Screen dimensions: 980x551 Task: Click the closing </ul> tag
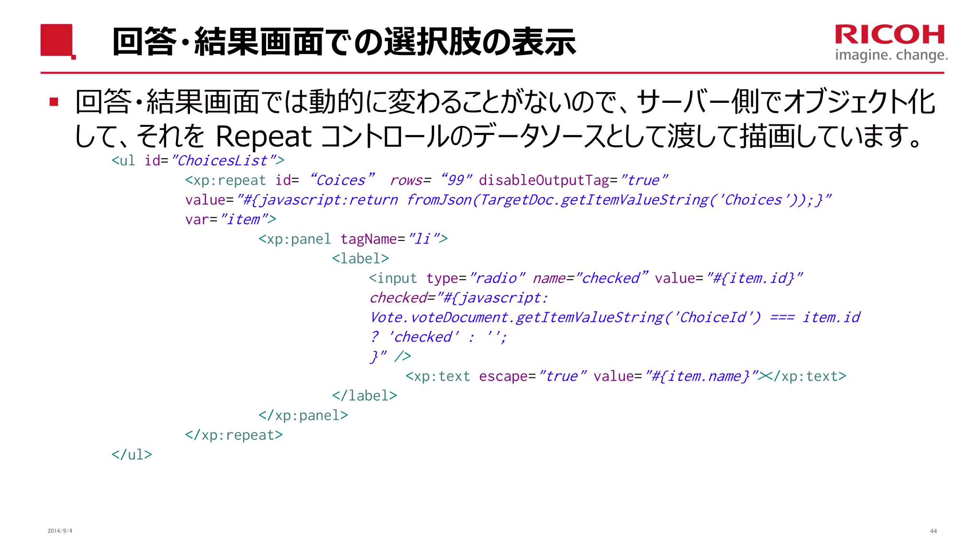pos(132,454)
